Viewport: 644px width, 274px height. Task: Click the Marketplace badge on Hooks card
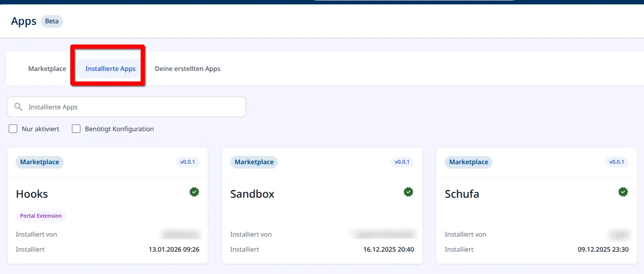(39, 162)
